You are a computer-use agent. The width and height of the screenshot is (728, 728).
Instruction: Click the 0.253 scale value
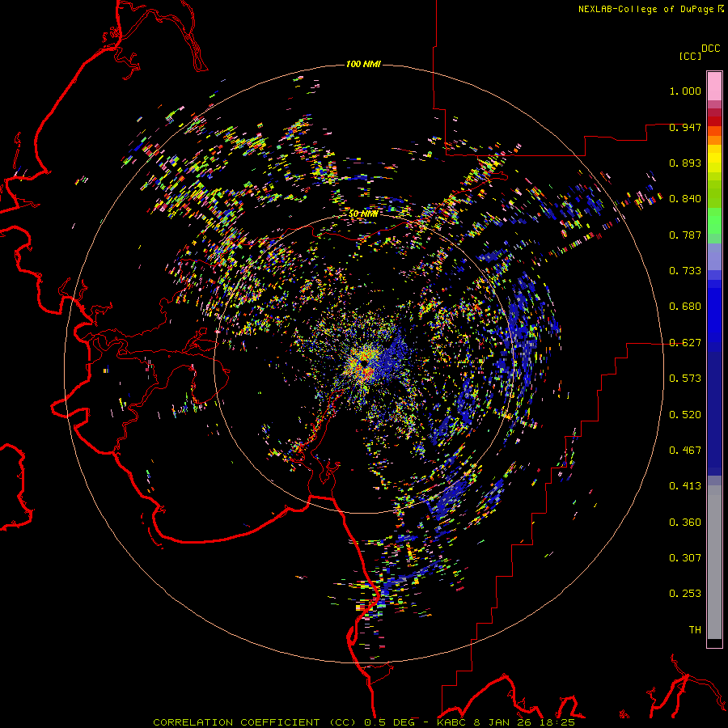685,594
